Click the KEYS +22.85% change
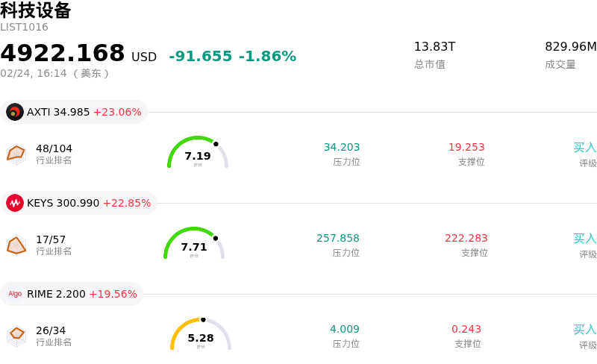The width and height of the screenshot is (597, 364). click(x=127, y=203)
